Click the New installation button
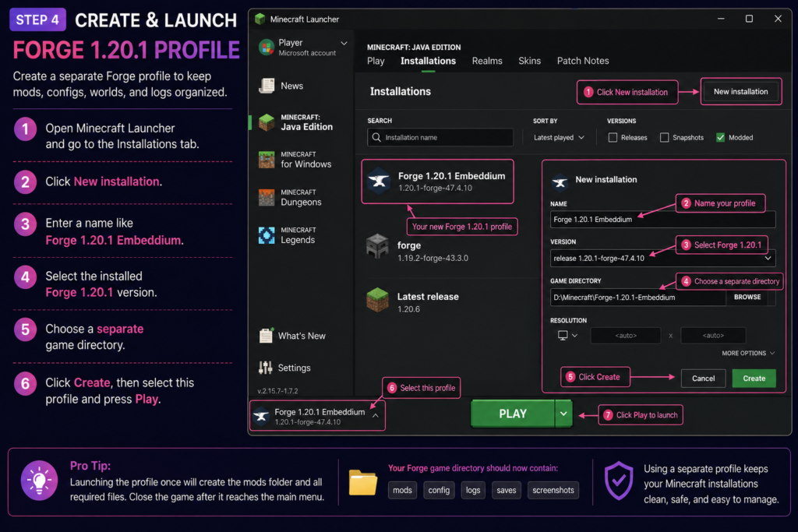Viewport: 798px width, 532px height. point(740,92)
